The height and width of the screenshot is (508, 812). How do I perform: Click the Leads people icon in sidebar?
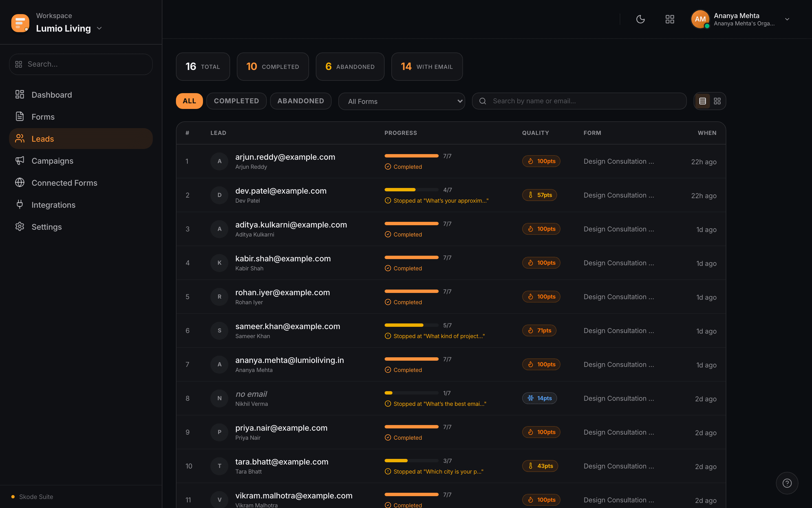point(20,138)
